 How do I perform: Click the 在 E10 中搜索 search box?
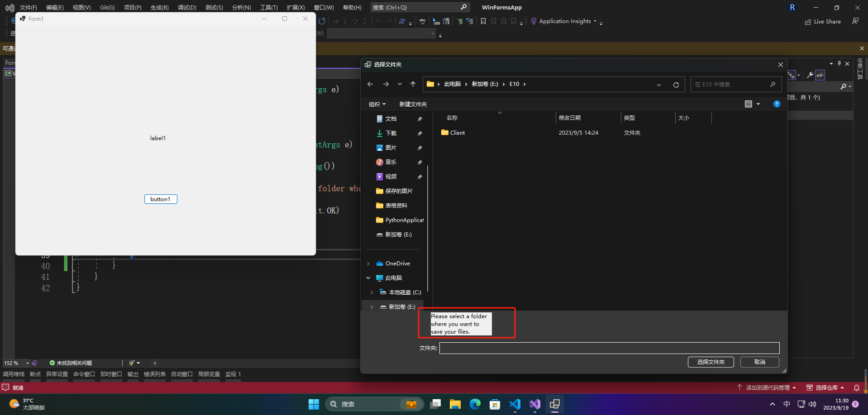pyautogui.click(x=736, y=85)
